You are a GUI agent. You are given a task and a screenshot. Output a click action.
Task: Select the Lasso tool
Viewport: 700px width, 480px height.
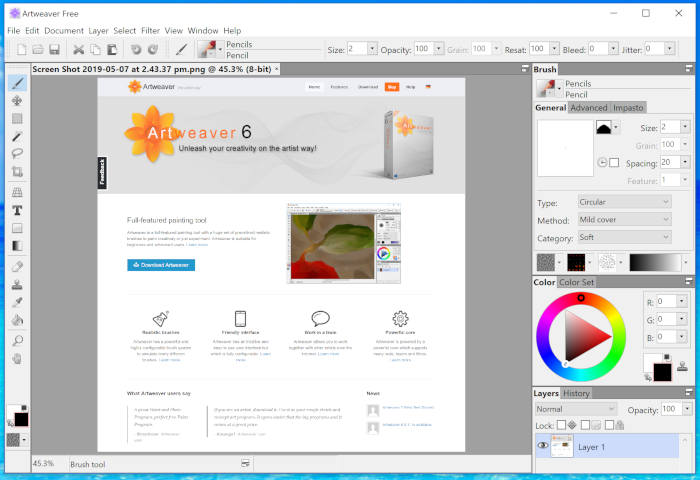coord(17,154)
